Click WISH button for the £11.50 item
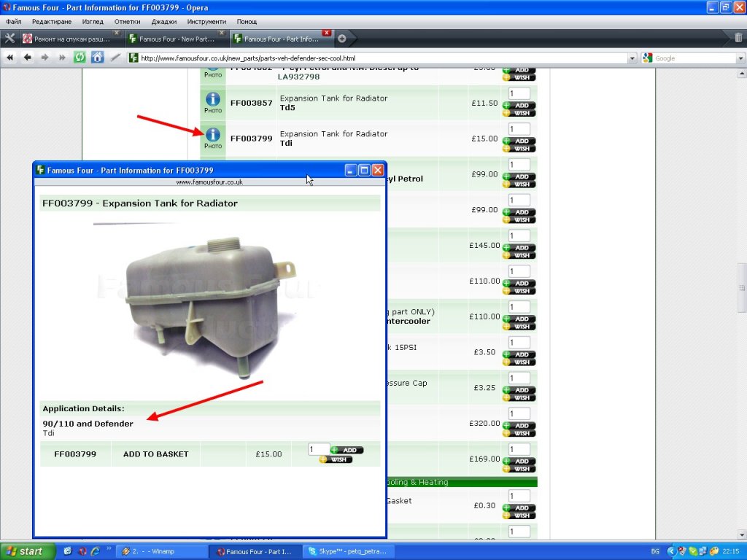Image resolution: width=747 pixels, height=560 pixels. point(519,113)
